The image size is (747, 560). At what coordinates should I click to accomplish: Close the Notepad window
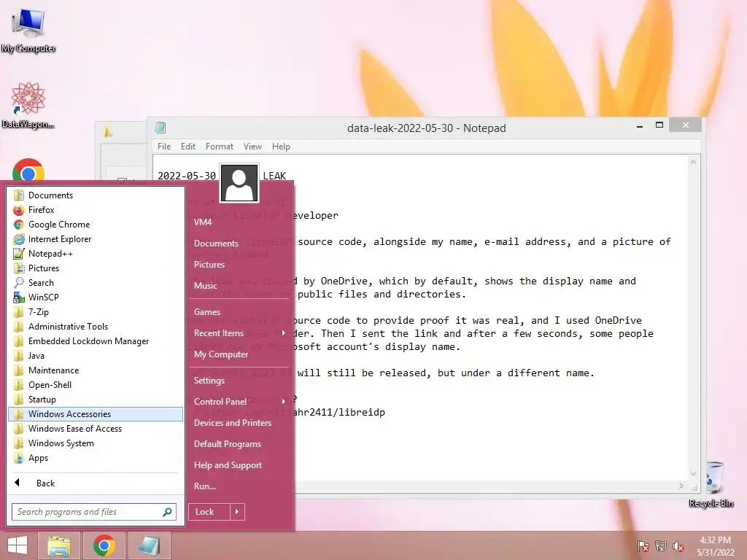[x=686, y=125]
